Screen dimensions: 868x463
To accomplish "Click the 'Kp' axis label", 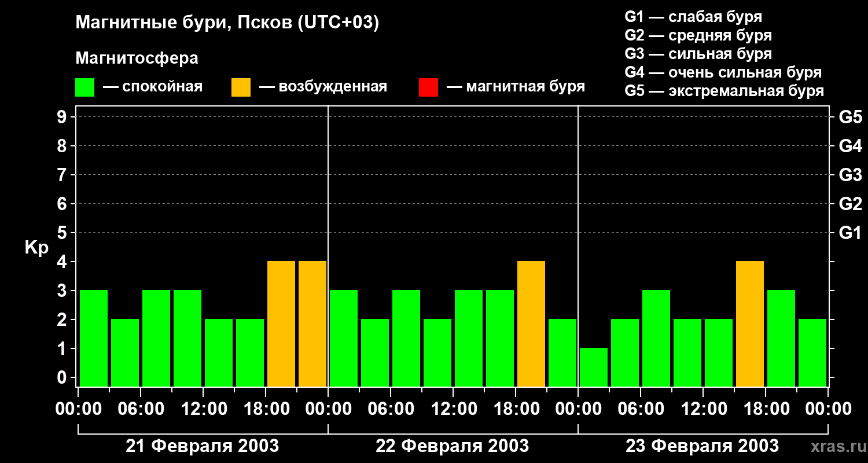I will pos(36,248).
